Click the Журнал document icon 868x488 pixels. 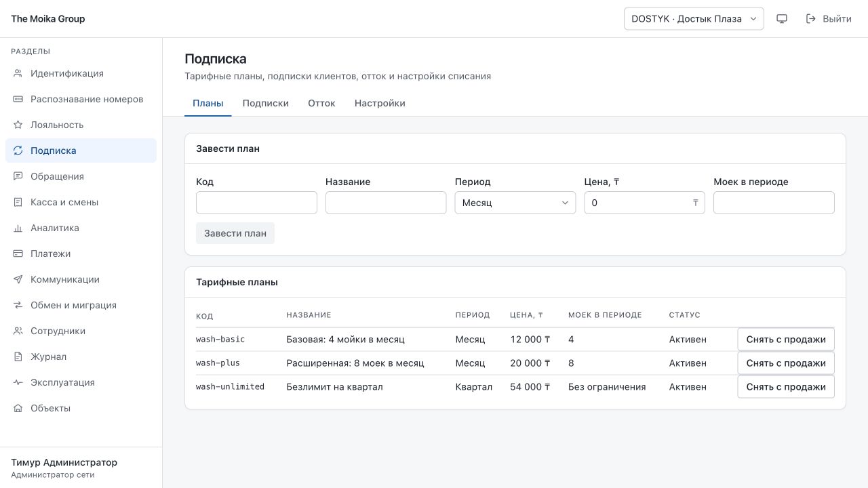pos(18,357)
